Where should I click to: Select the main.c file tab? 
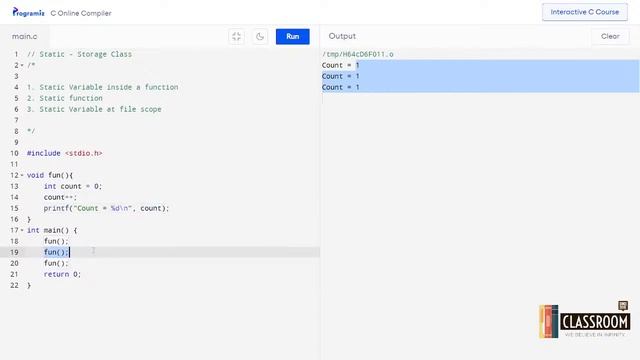tap(24, 36)
